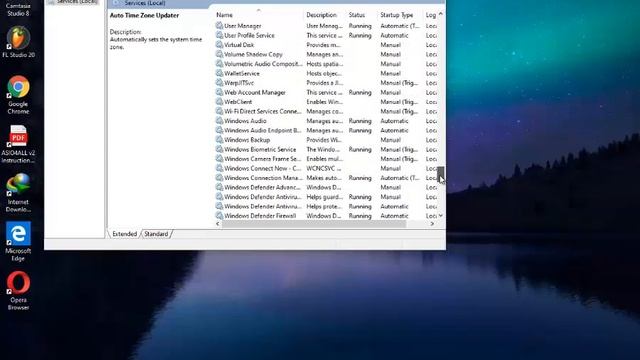
Task: Open Opera Browser desktop shortcut
Action: click(18, 291)
